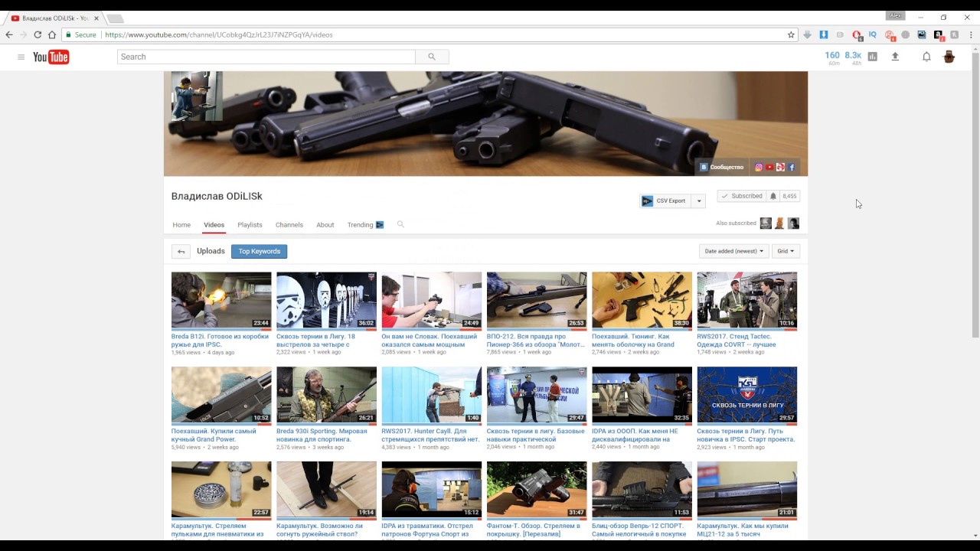Open RWS2017. Стенд Tactec video link
Screen dimensions: 980x551
(x=737, y=341)
